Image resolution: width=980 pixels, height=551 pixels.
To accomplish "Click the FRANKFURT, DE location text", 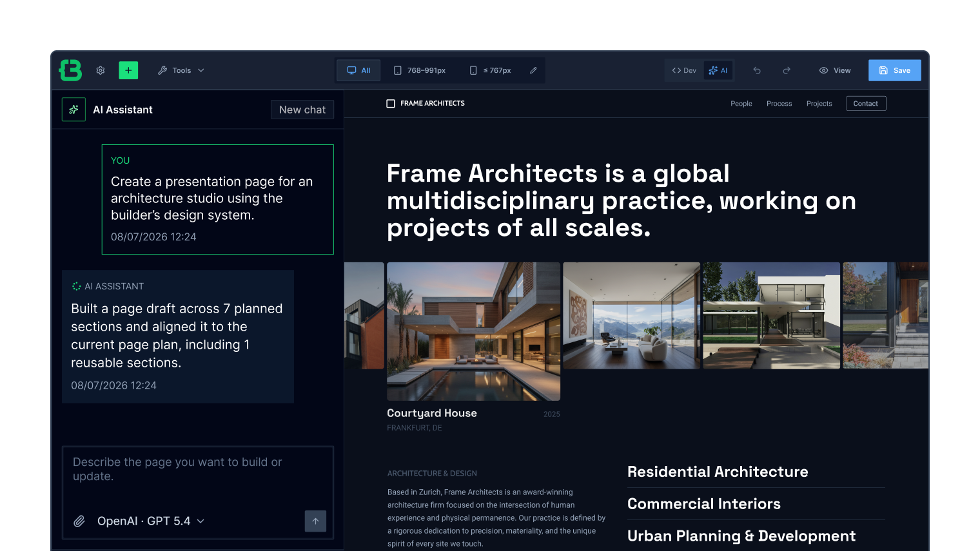I will click(415, 428).
